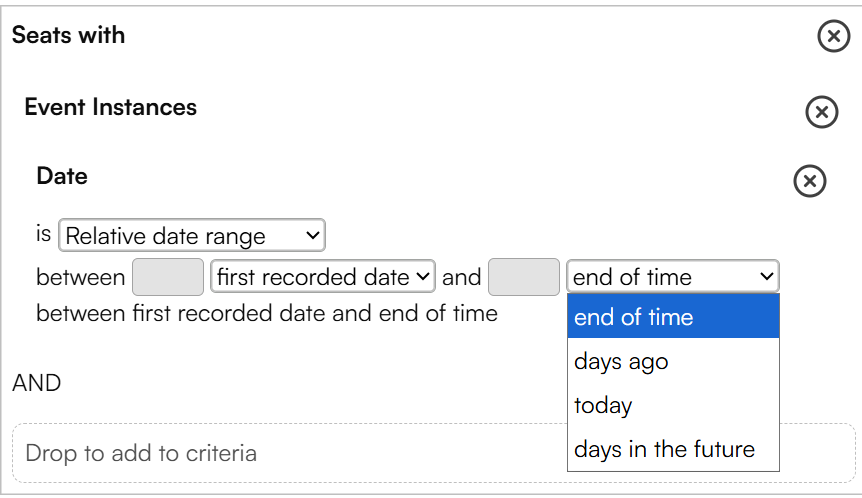Viewport: 862px width, 498px height.
Task: Choose days ago from the list
Action: (x=673, y=361)
